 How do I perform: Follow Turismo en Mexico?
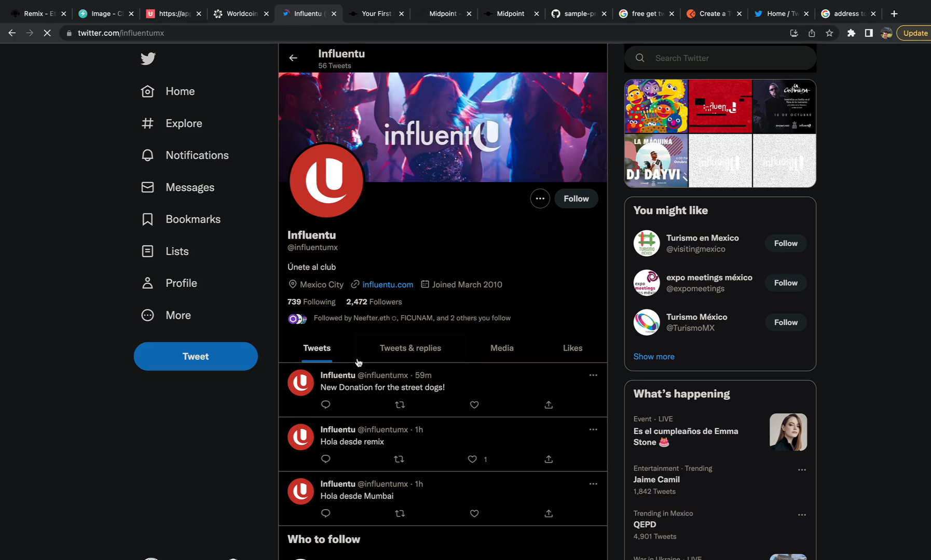pyautogui.click(x=786, y=243)
